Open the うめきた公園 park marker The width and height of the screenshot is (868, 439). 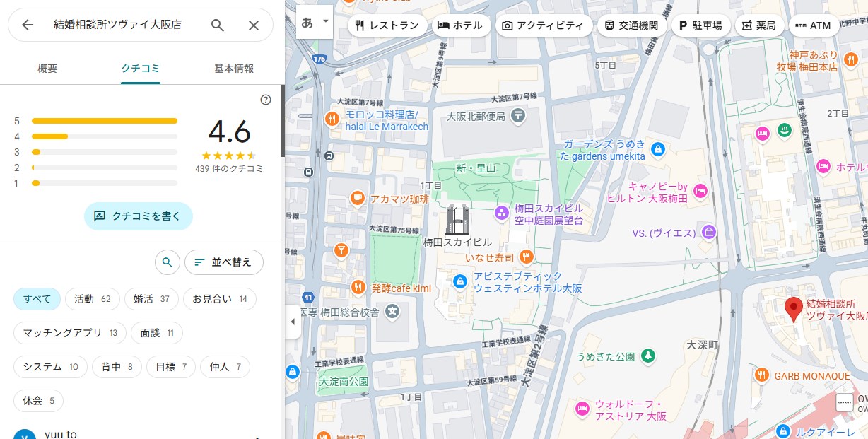(x=647, y=356)
